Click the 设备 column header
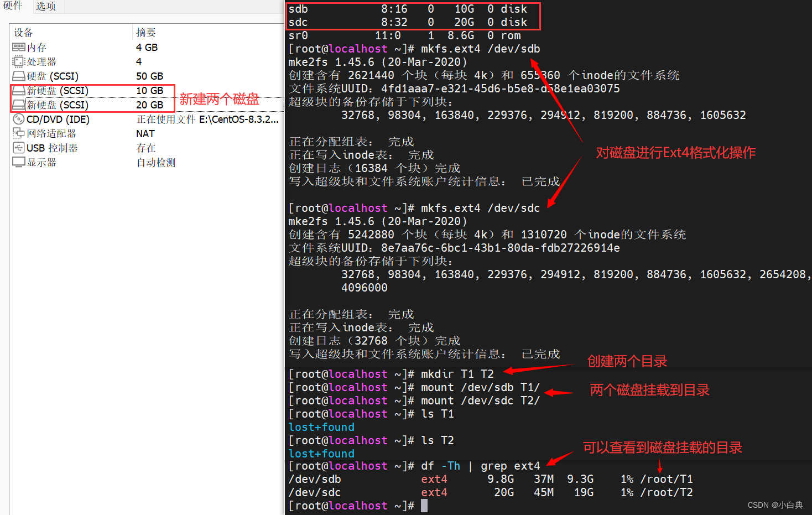The image size is (812, 515). (x=24, y=33)
